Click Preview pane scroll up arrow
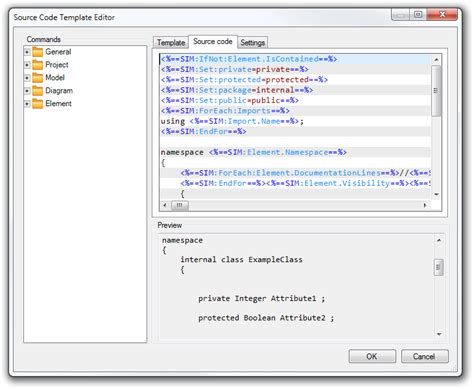Screen dimensions: 474x389 [439, 240]
